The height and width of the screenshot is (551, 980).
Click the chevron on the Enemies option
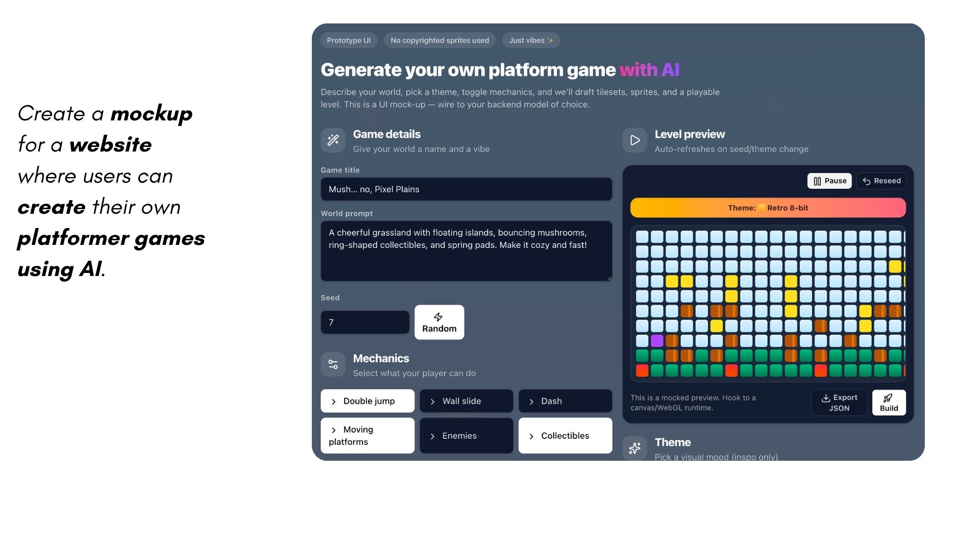pos(432,436)
